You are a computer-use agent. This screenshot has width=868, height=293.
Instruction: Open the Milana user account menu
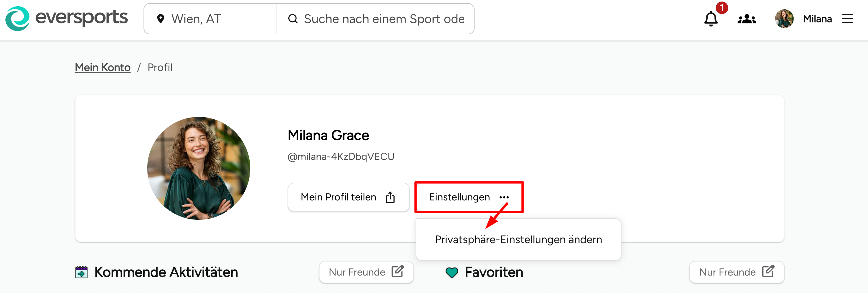click(x=817, y=19)
